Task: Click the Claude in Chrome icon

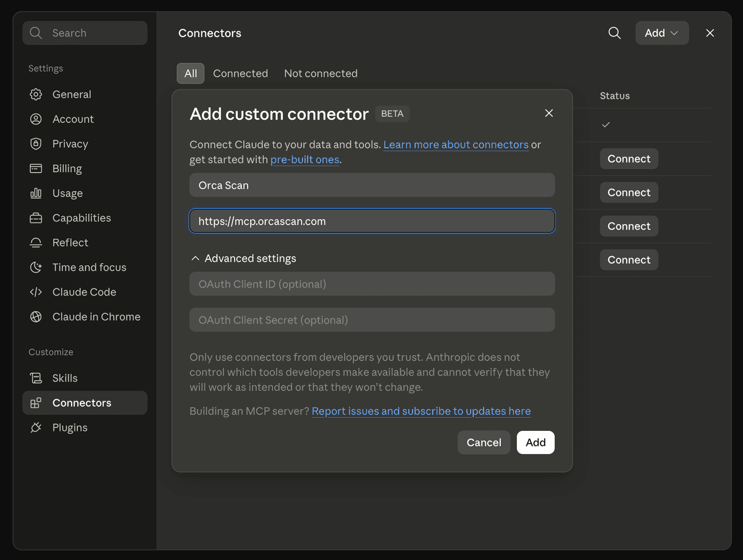Action: [36, 317]
